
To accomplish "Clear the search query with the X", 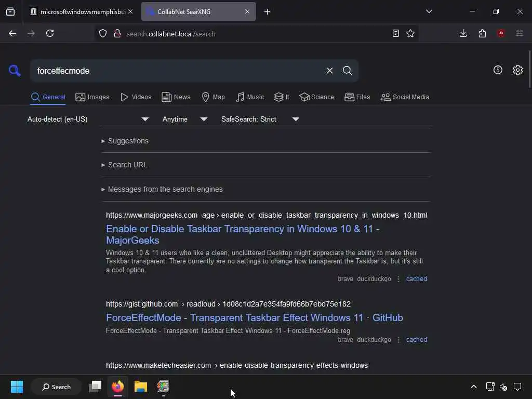I will tap(329, 71).
